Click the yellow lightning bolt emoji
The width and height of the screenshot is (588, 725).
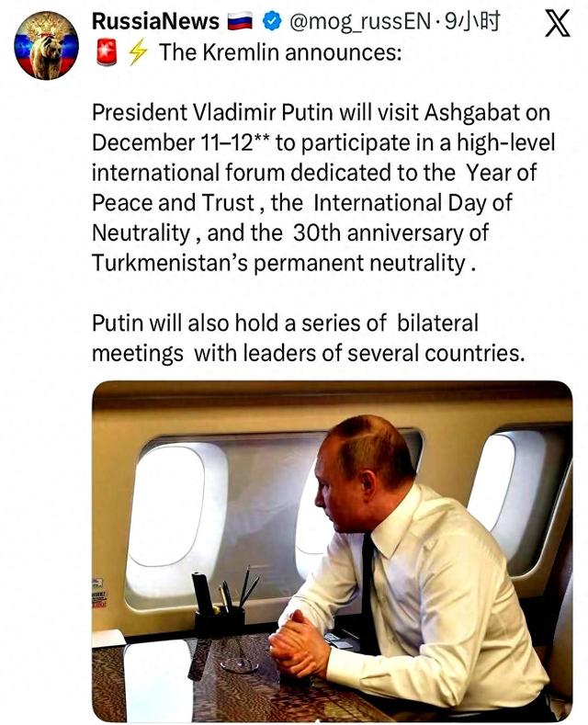click(137, 53)
